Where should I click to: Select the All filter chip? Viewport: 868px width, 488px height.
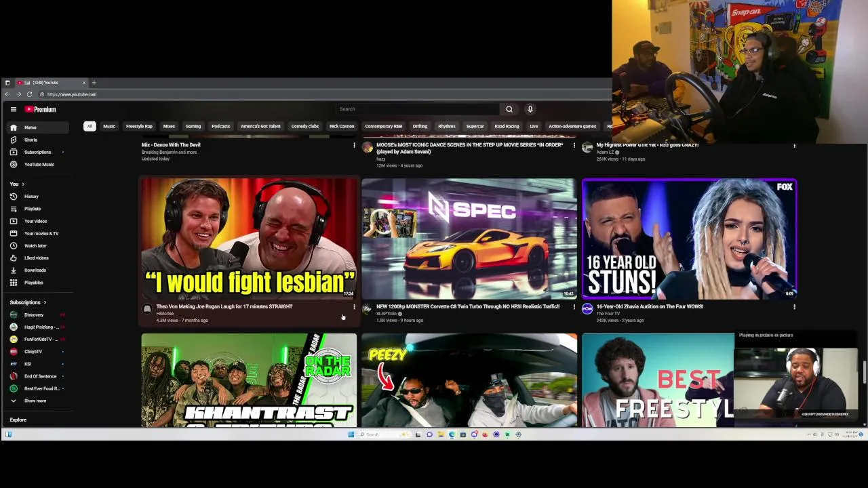coord(90,126)
